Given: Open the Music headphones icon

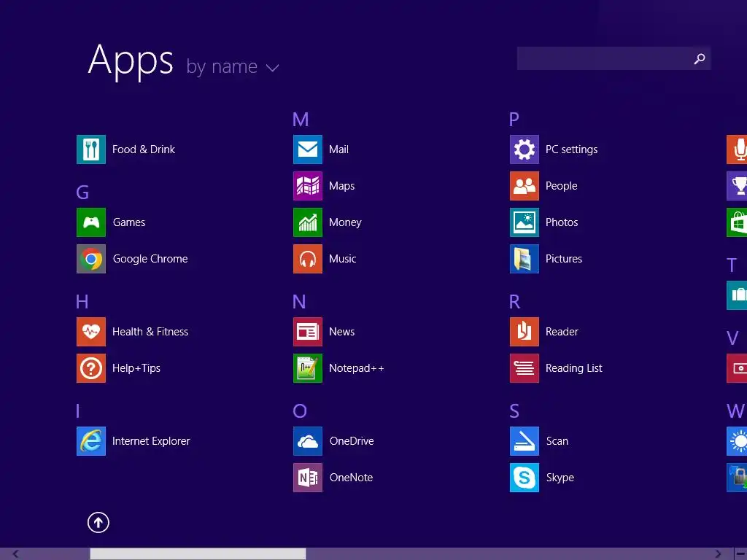Looking at the screenshot, I should coord(308,259).
